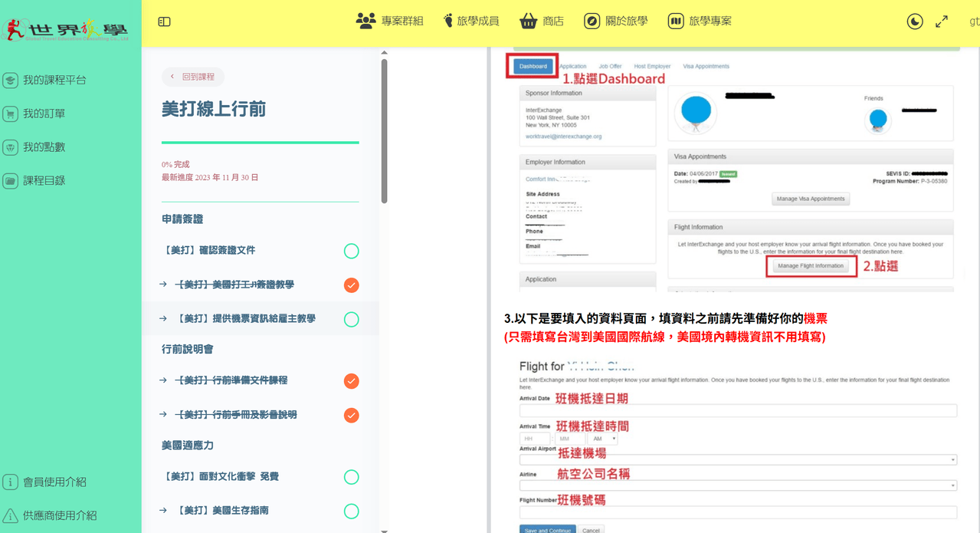Click the 專案群組 people icon
Image resolution: width=980 pixels, height=533 pixels.
[x=365, y=21]
